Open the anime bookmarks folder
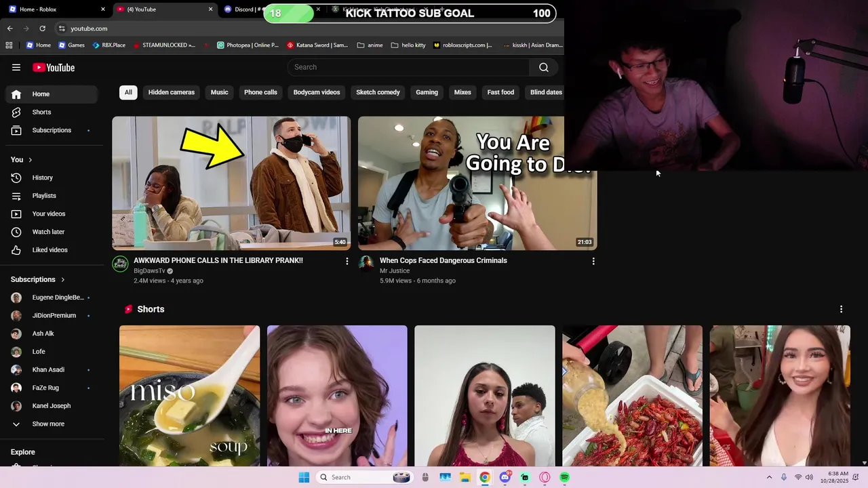 point(370,45)
